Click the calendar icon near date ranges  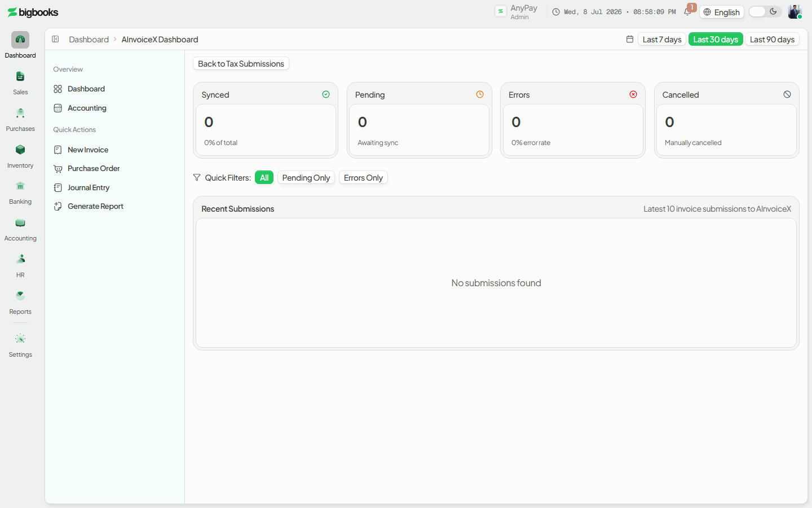tap(630, 39)
